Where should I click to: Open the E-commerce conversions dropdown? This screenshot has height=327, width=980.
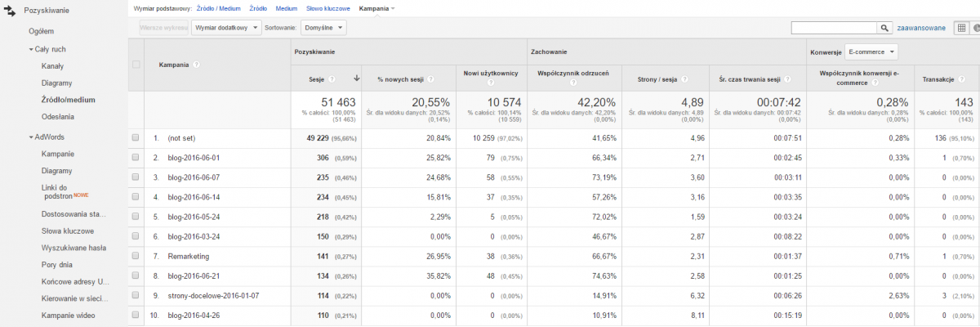pos(871,52)
